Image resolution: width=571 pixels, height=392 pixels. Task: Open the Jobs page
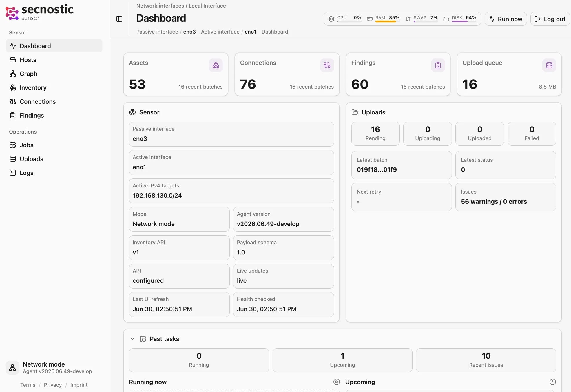(54, 145)
